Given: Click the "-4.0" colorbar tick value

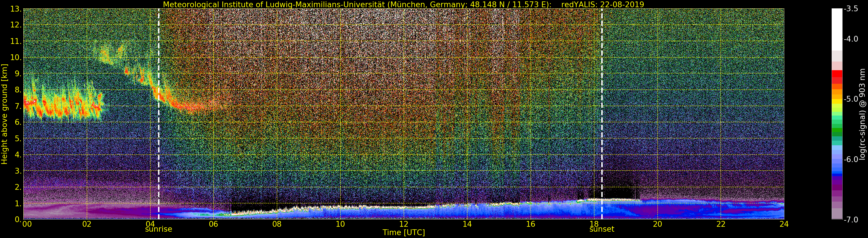Looking at the screenshot, I should [850, 39].
